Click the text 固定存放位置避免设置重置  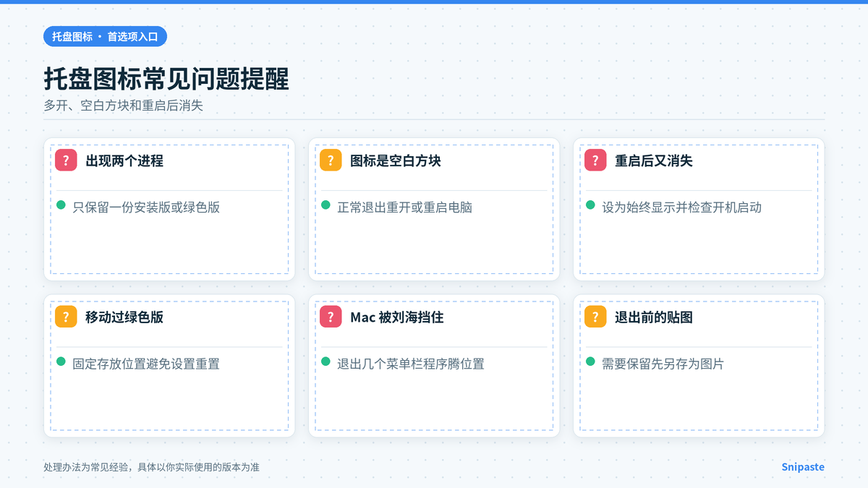(x=146, y=364)
